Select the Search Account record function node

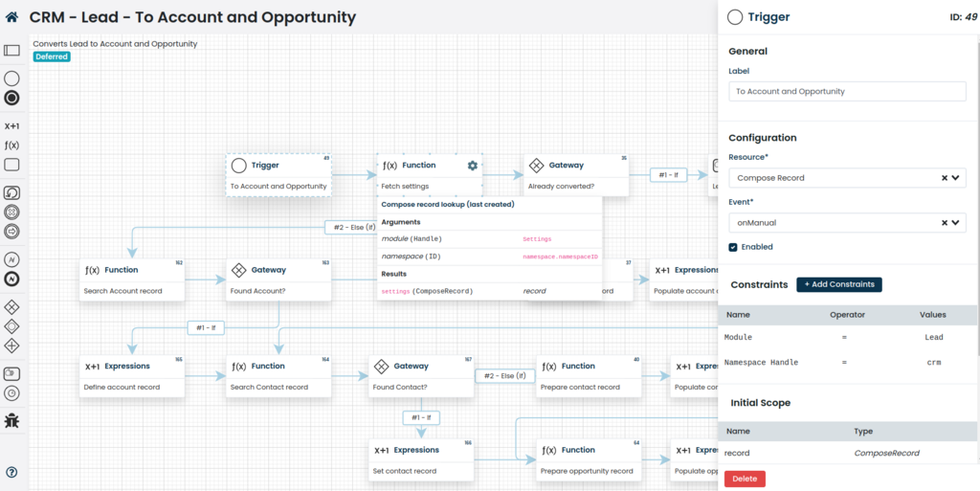coord(131,279)
